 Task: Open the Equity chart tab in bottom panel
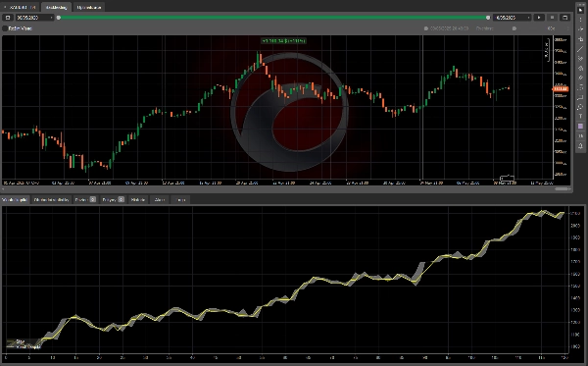click(16, 200)
